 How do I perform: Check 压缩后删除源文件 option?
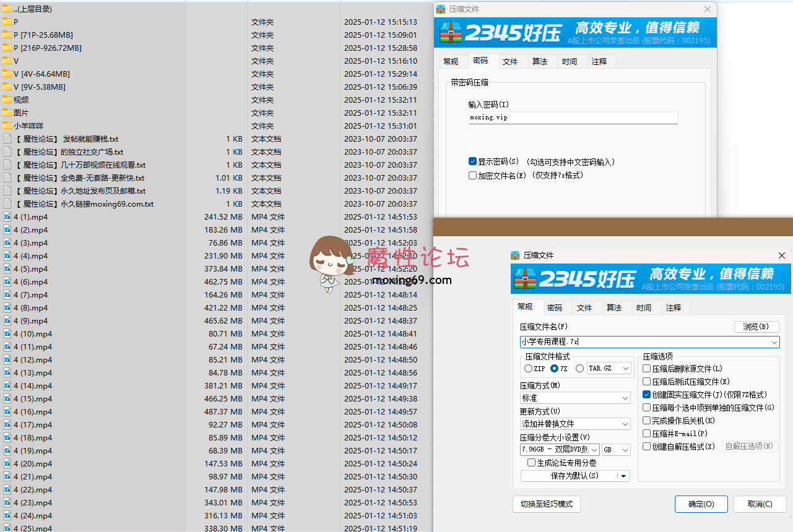pos(647,369)
